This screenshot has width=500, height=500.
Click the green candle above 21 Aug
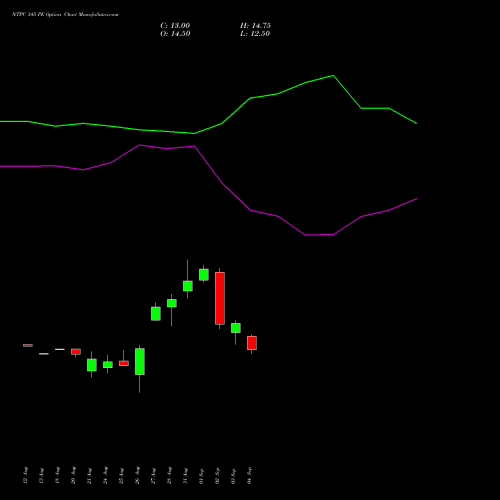(92, 365)
